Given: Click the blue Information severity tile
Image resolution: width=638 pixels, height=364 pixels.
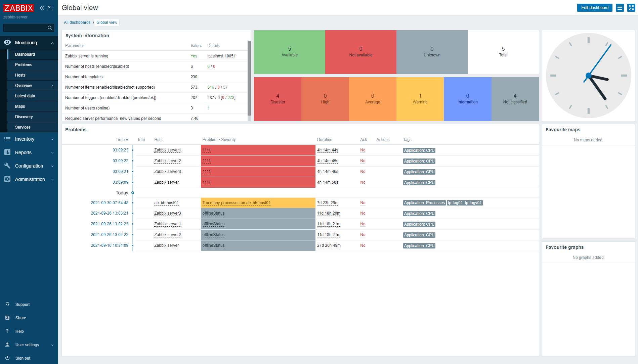Looking at the screenshot, I should click(467, 99).
